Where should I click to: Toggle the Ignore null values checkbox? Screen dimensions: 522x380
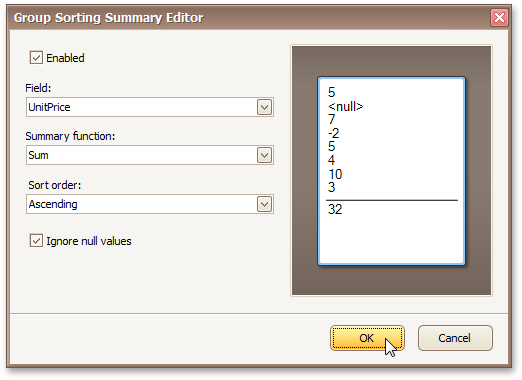click(36, 241)
